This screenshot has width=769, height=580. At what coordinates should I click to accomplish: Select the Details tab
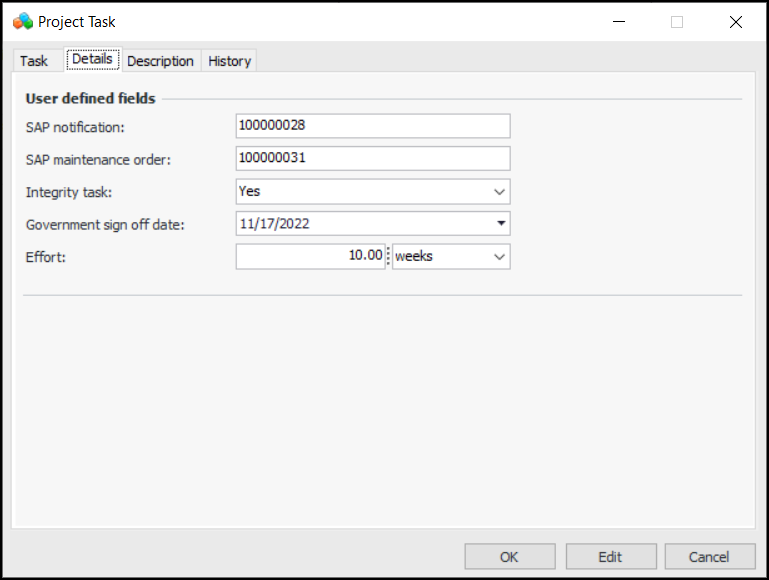92,59
